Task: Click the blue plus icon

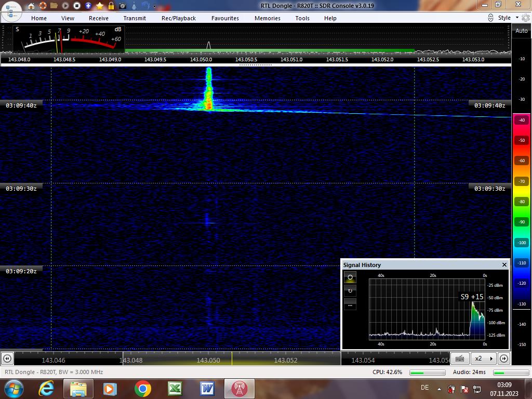Action: point(88,6)
